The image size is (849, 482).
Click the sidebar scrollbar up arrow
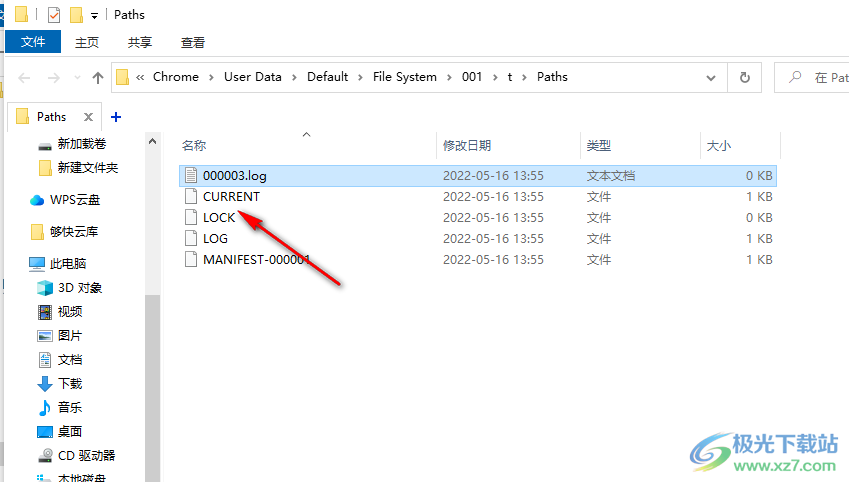[x=152, y=141]
